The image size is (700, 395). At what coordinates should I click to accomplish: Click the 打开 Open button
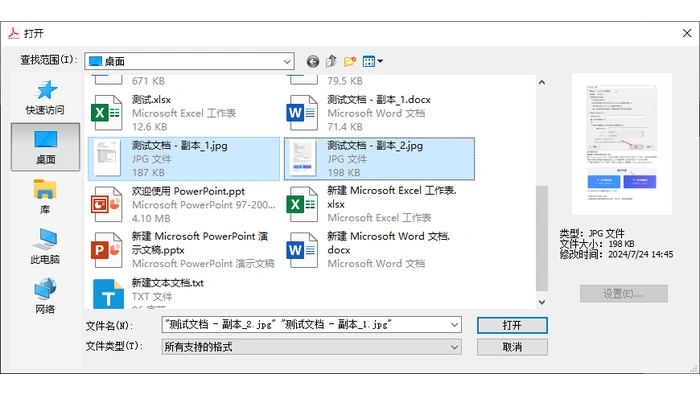(512, 325)
